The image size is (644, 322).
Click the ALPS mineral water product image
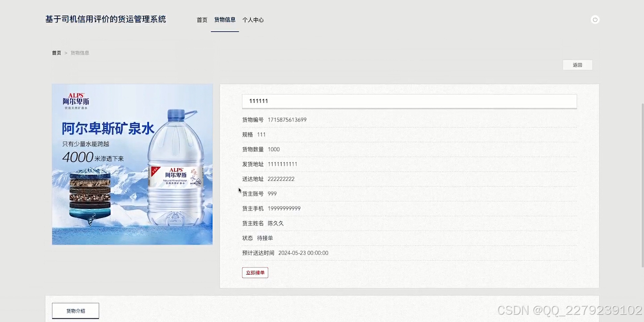coord(132,164)
